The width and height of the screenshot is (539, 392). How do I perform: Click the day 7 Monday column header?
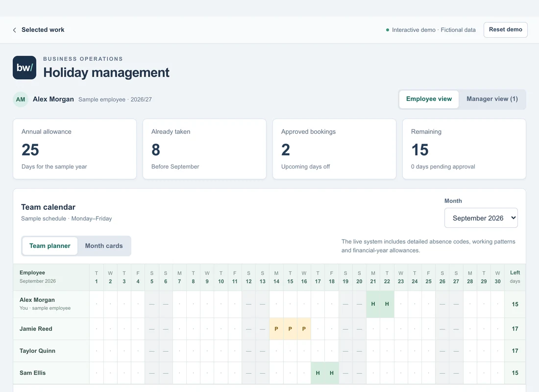pyautogui.click(x=179, y=277)
